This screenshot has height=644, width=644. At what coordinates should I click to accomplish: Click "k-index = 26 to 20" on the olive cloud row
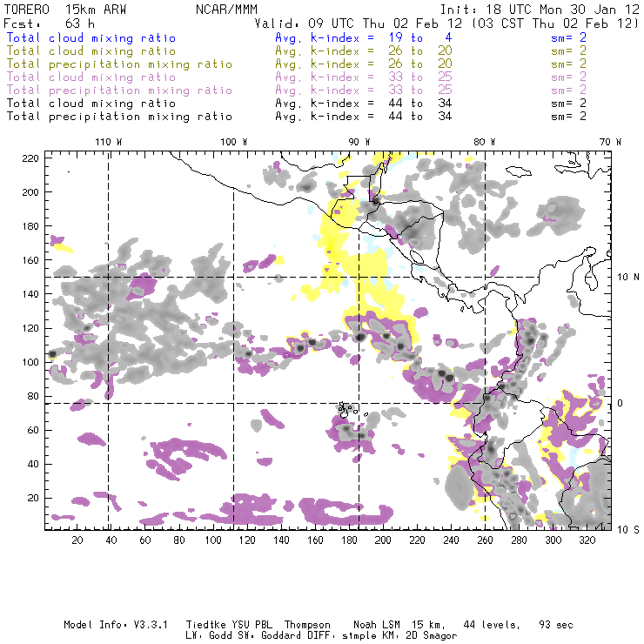381,51
